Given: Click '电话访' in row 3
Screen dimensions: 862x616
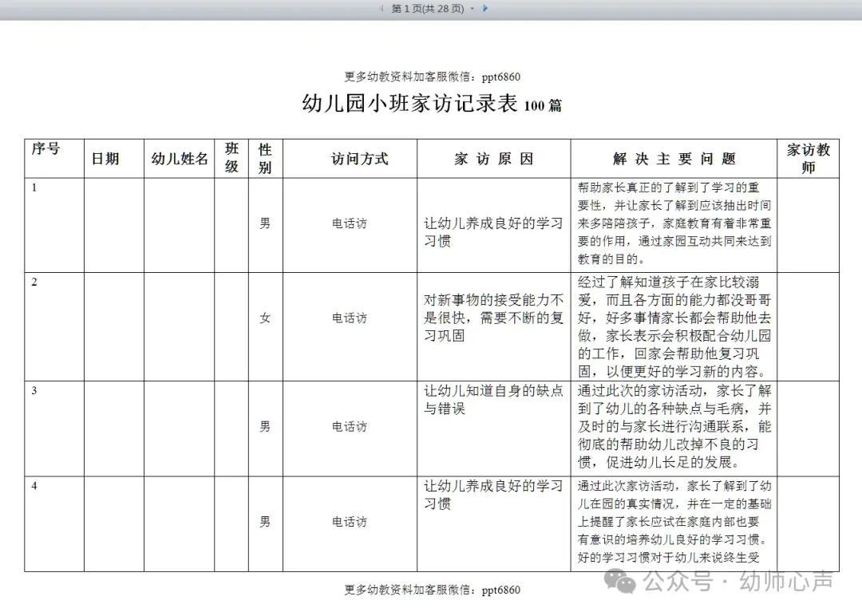Looking at the screenshot, I should point(349,426).
